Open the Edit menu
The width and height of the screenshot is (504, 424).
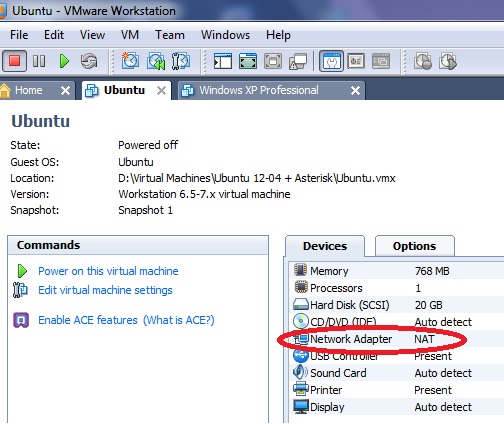pos(54,35)
